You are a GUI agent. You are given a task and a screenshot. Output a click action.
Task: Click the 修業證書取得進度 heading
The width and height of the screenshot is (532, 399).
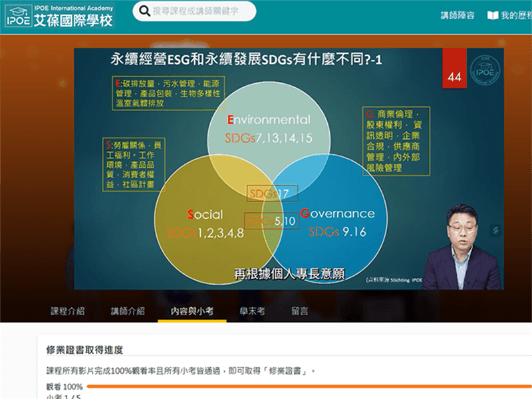84,350
